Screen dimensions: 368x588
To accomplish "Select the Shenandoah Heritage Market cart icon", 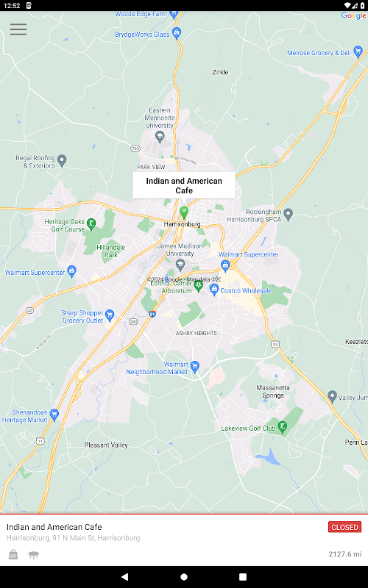I will pos(54,415).
